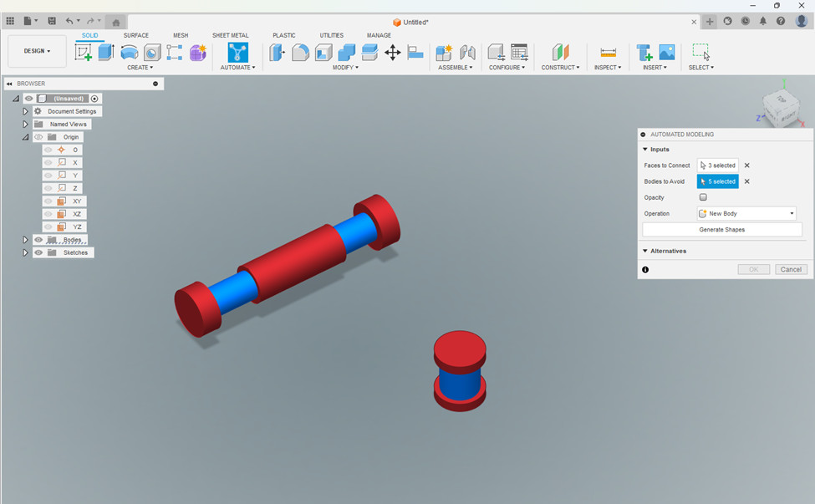Switch to the MANAGE tab
This screenshot has height=504, width=815.
(379, 35)
